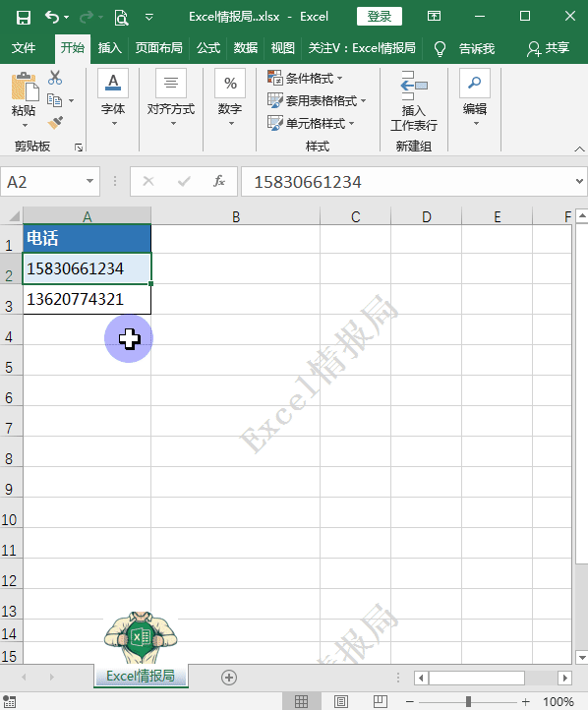Click horizontal scrollbar left arrow
This screenshot has width=588, height=710.
[x=421, y=678]
